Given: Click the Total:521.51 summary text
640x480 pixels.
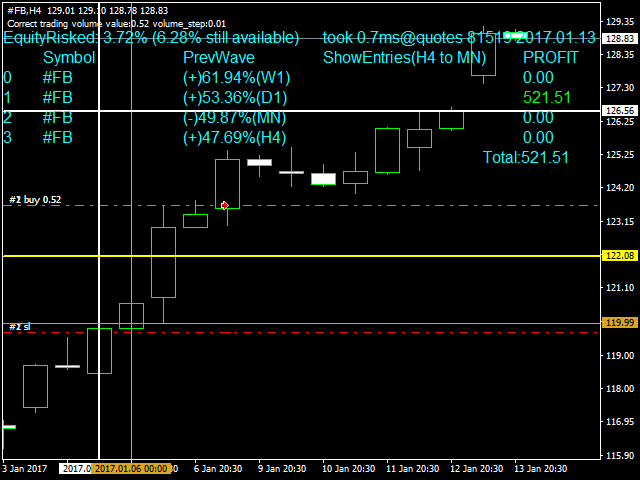Looking at the screenshot, I should (525, 157).
